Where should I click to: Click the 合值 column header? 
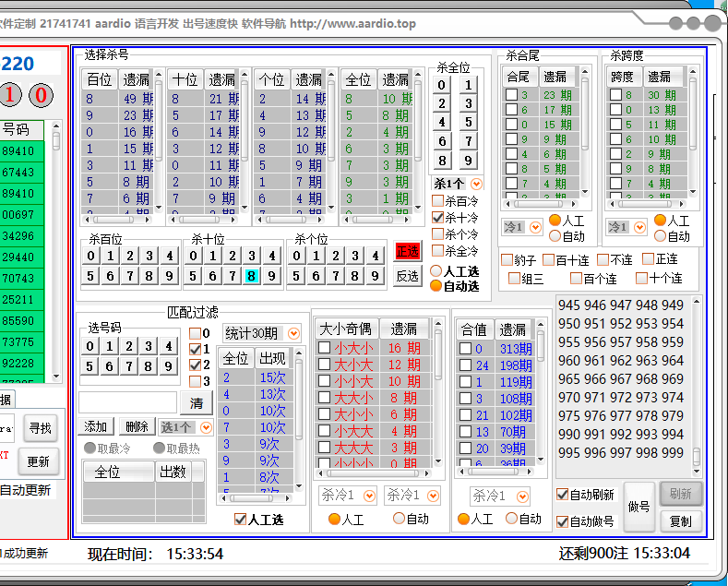pyautogui.click(x=474, y=329)
